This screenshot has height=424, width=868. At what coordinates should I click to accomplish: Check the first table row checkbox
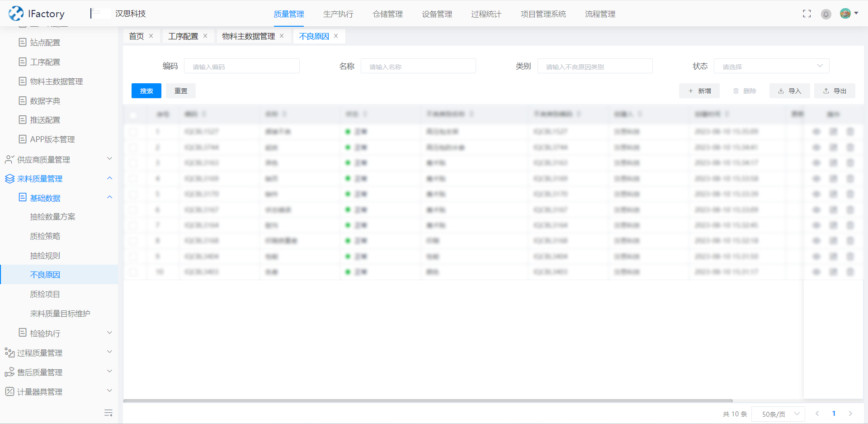click(x=133, y=132)
